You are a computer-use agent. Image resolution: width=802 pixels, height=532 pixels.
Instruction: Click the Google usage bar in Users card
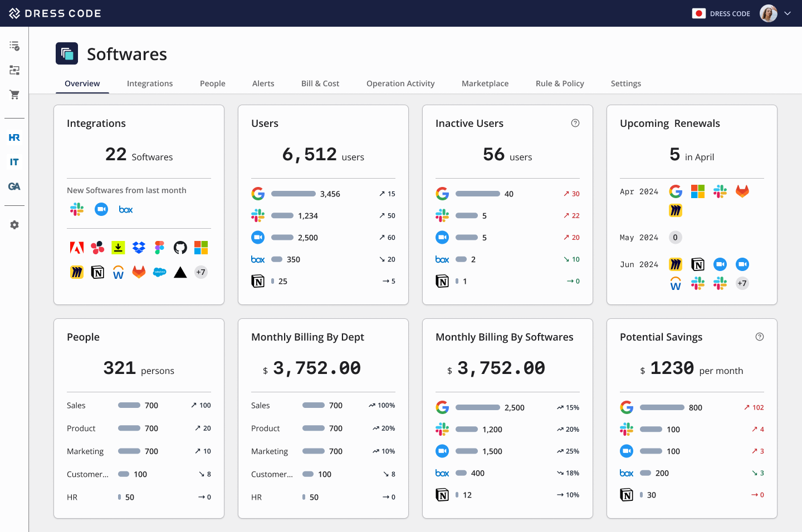click(x=293, y=194)
